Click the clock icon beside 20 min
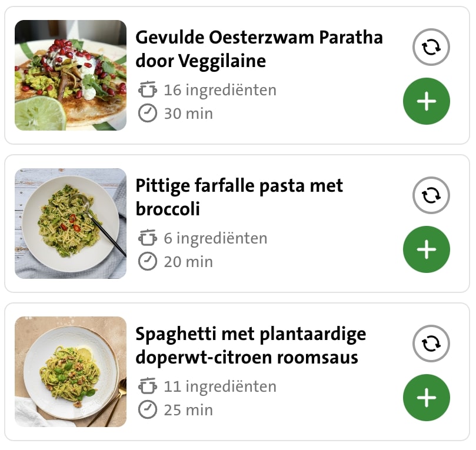476x450 pixels. tap(148, 261)
